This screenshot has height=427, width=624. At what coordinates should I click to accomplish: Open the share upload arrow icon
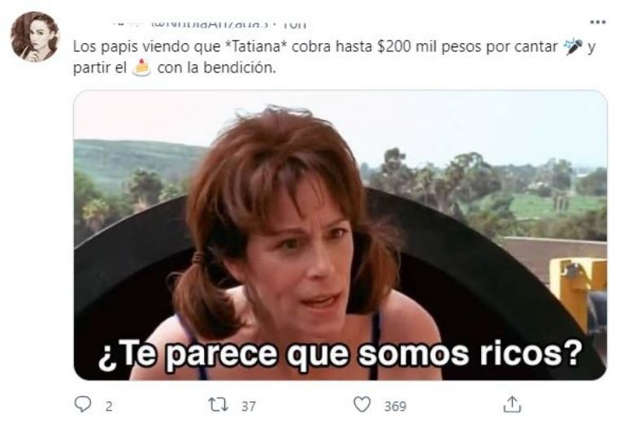point(512,404)
